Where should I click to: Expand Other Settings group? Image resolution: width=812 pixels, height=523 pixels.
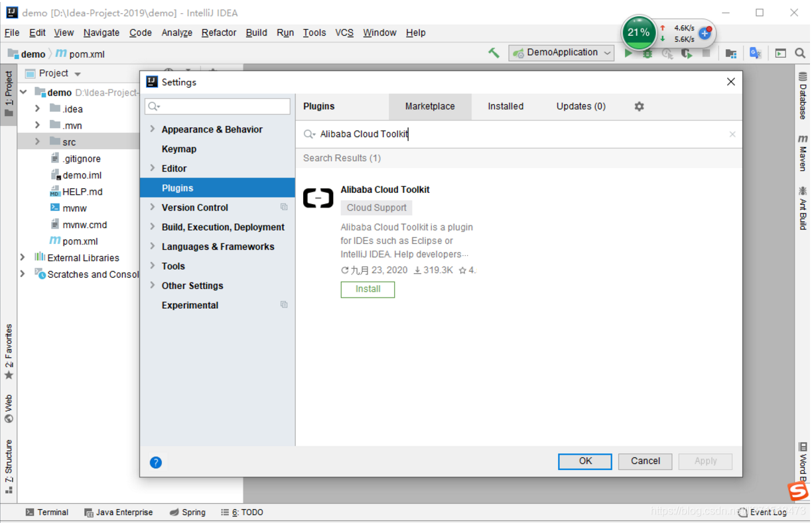click(x=153, y=286)
